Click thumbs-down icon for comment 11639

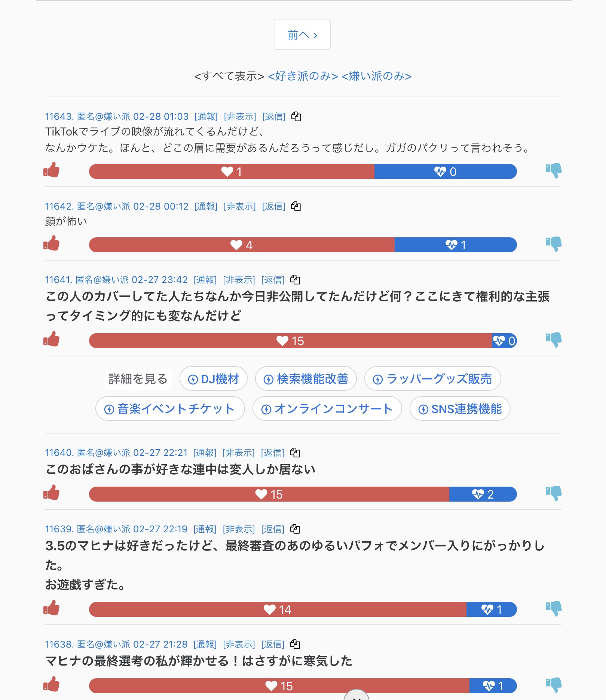coord(554,608)
